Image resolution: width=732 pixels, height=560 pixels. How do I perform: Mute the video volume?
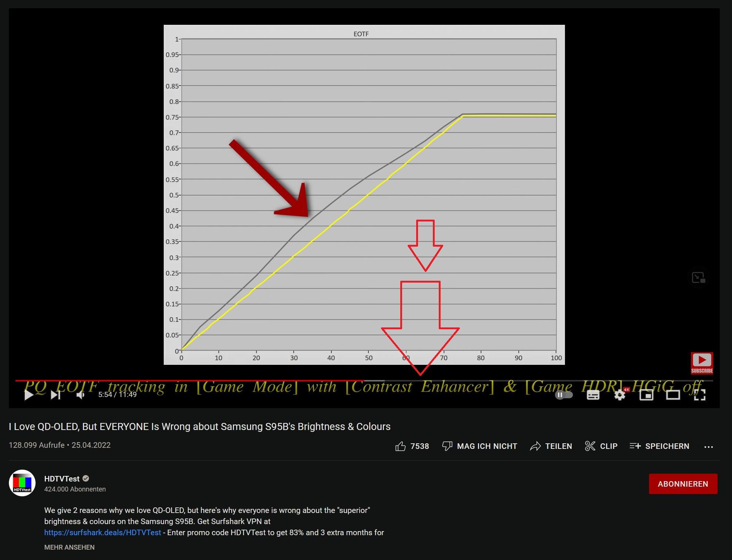[80, 395]
